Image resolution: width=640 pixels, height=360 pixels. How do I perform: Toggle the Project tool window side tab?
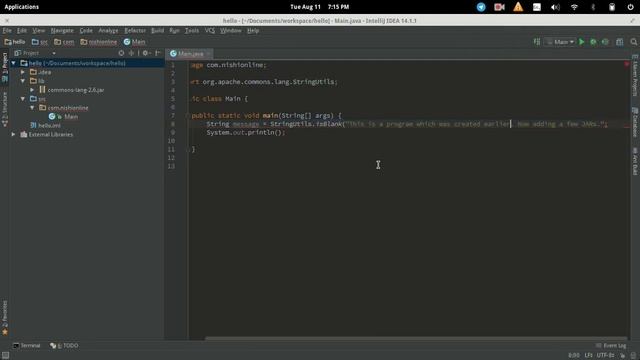(5, 67)
